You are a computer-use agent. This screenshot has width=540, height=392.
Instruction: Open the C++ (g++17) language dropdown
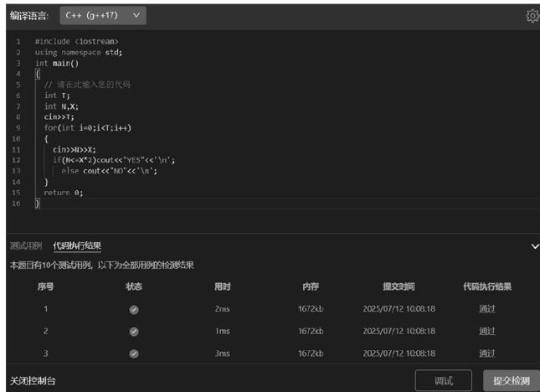click(x=103, y=15)
